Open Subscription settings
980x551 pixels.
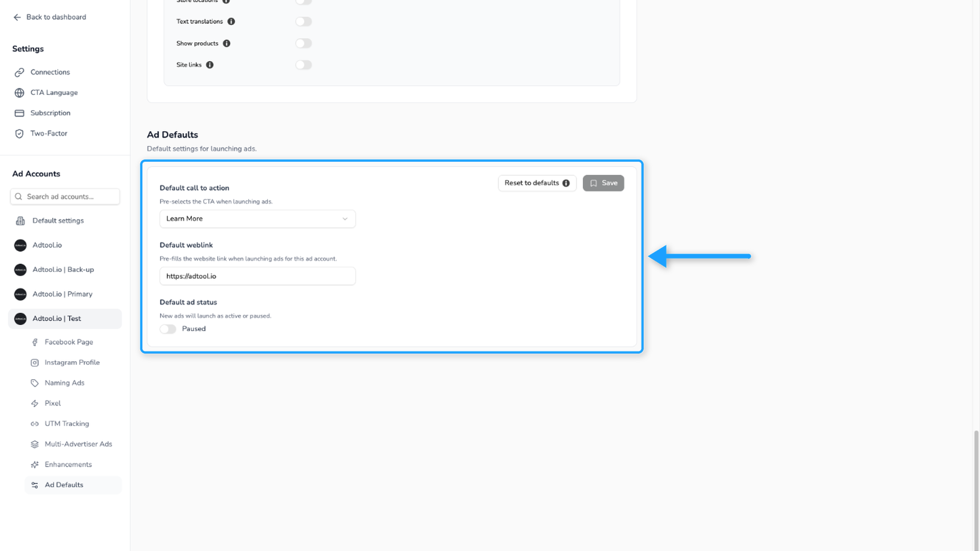point(50,113)
